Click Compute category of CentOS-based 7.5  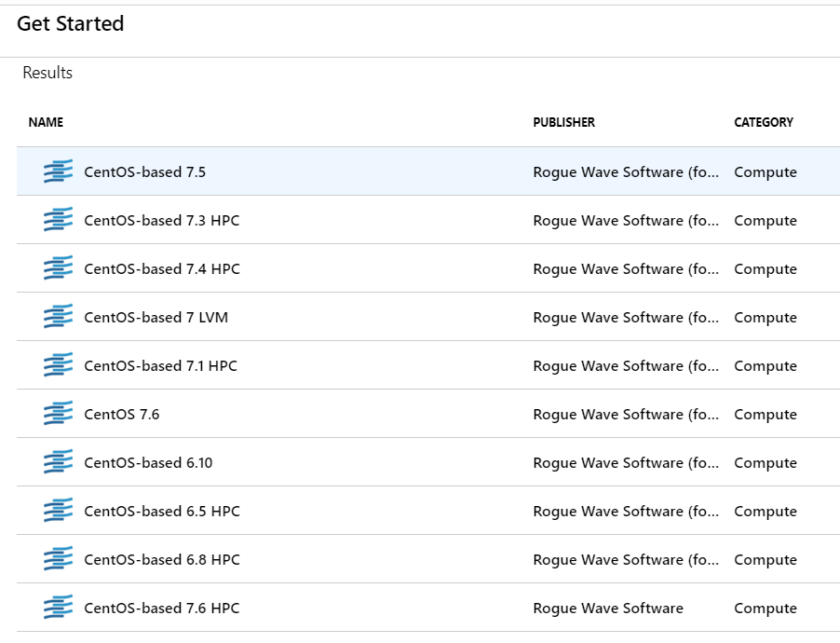[x=765, y=172]
